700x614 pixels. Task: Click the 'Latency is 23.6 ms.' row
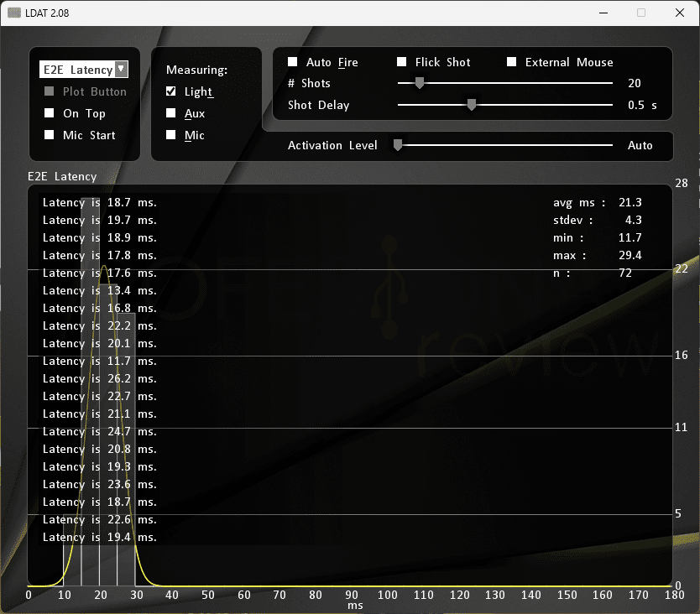point(100,485)
